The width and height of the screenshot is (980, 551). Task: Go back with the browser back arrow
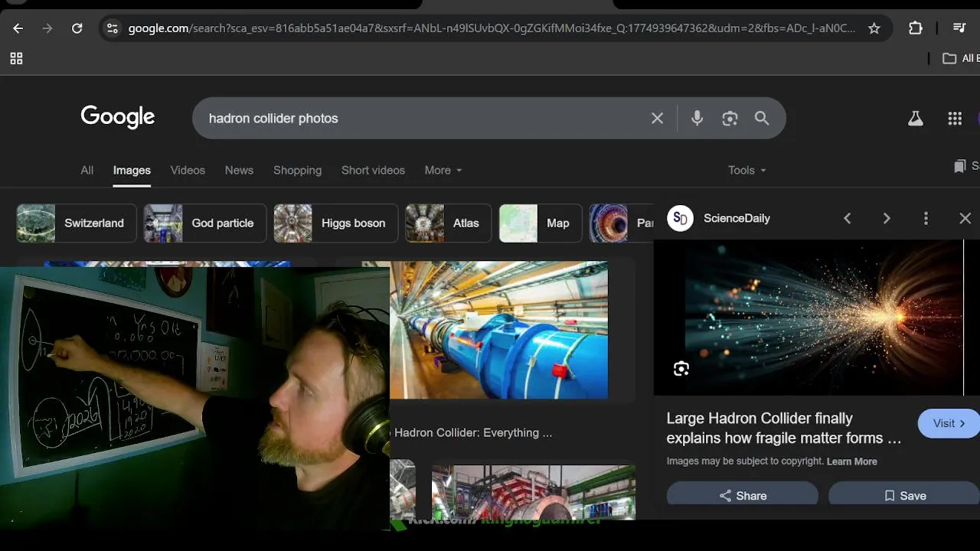click(x=18, y=28)
